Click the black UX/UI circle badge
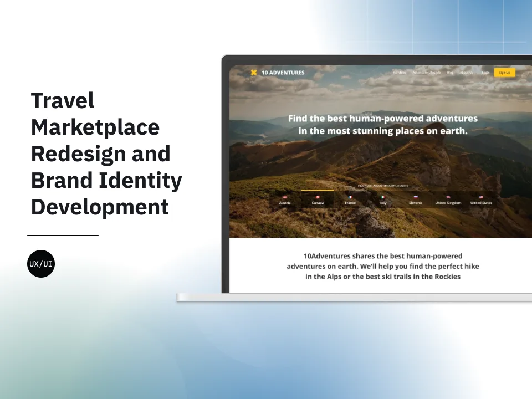Image resolution: width=532 pixels, height=399 pixels. point(41,264)
